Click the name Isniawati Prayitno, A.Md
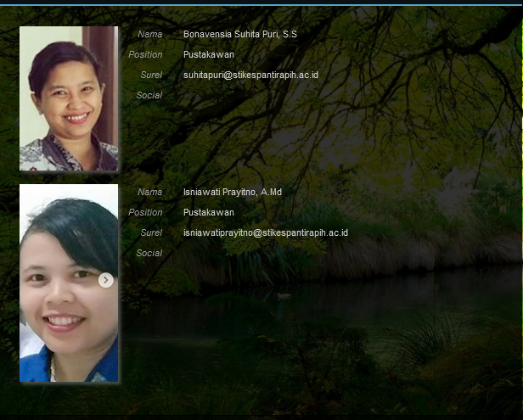The height and width of the screenshot is (420, 523). [232, 193]
